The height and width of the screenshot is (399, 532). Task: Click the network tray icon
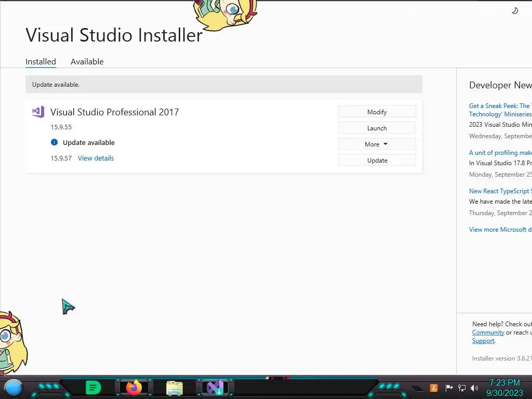tap(462, 388)
